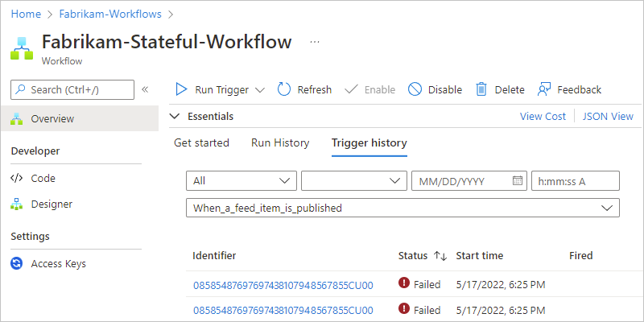
Task: Click the first row start time 5/17/2022, 6:25 PM
Action: [x=501, y=285]
